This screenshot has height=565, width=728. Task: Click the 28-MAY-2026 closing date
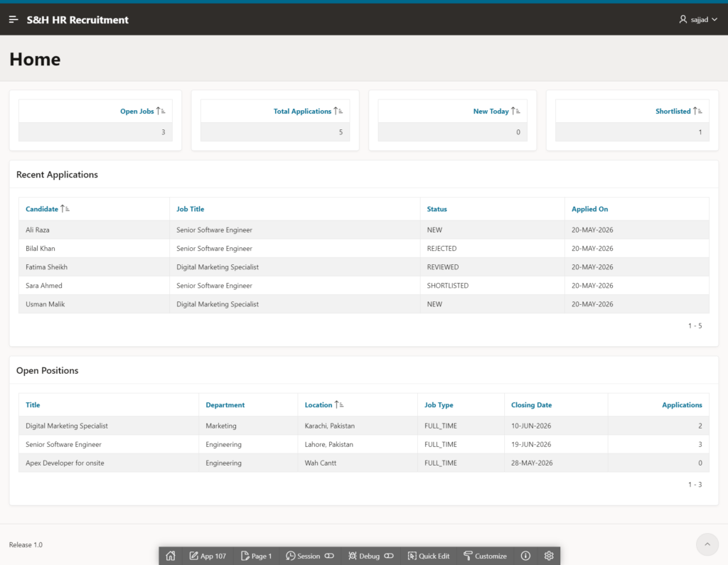click(x=532, y=463)
